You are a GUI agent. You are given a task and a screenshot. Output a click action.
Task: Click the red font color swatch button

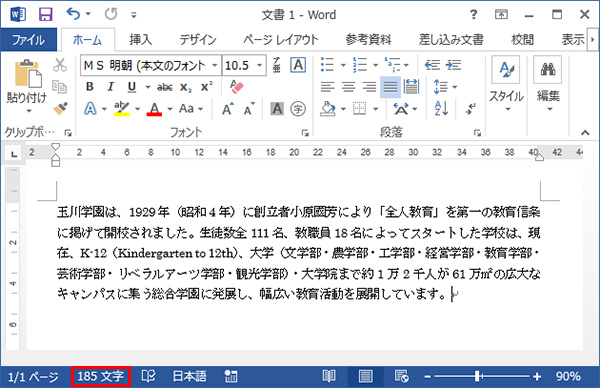click(x=154, y=109)
